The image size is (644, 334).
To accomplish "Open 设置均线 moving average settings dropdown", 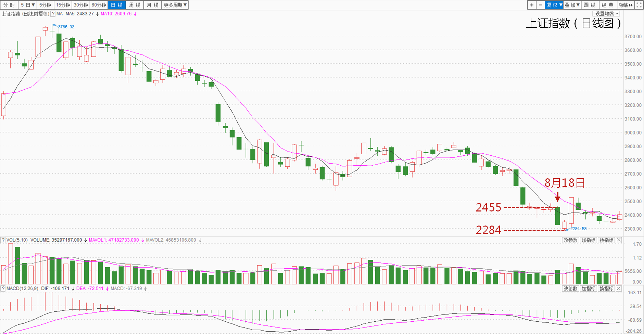I will [607, 14].
